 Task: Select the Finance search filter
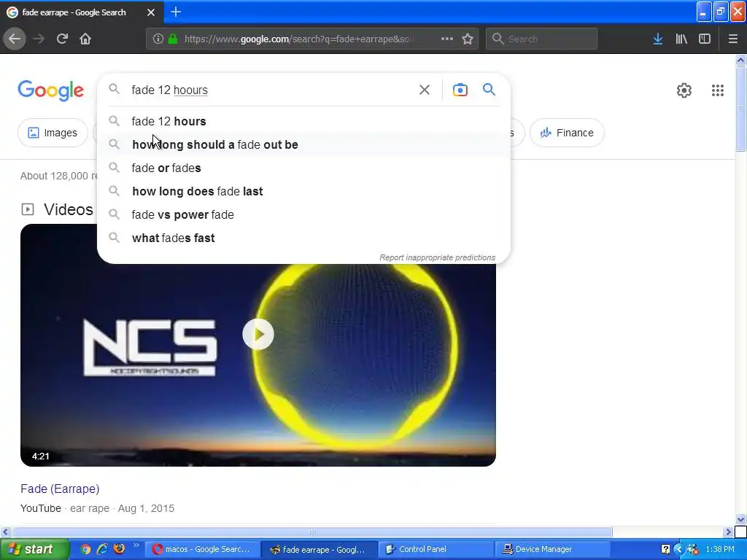567,133
